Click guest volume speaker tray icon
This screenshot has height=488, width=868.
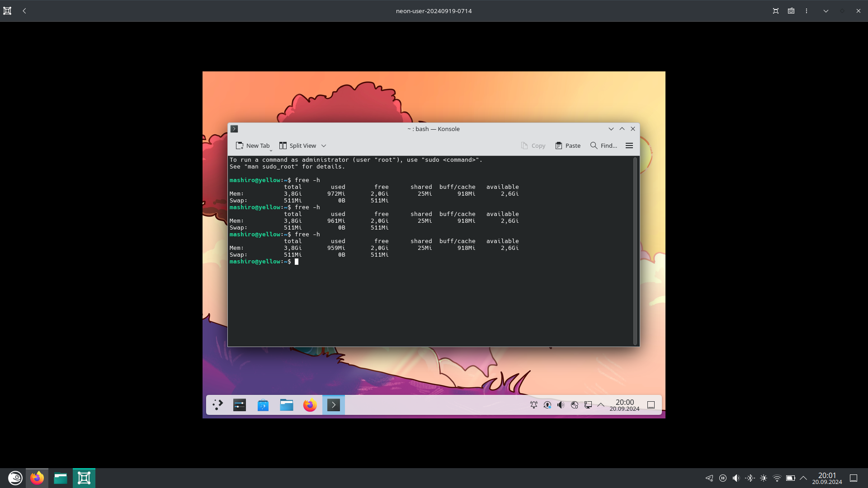[561, 405]
